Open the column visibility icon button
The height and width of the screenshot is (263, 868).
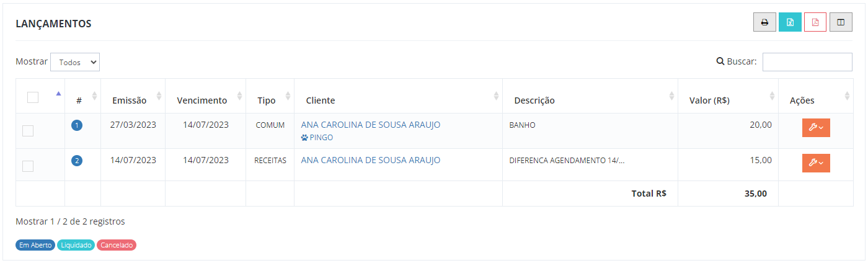841,22
